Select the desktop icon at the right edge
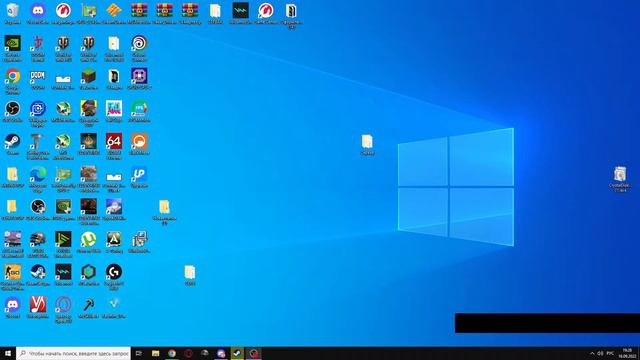 coord(620,174)
